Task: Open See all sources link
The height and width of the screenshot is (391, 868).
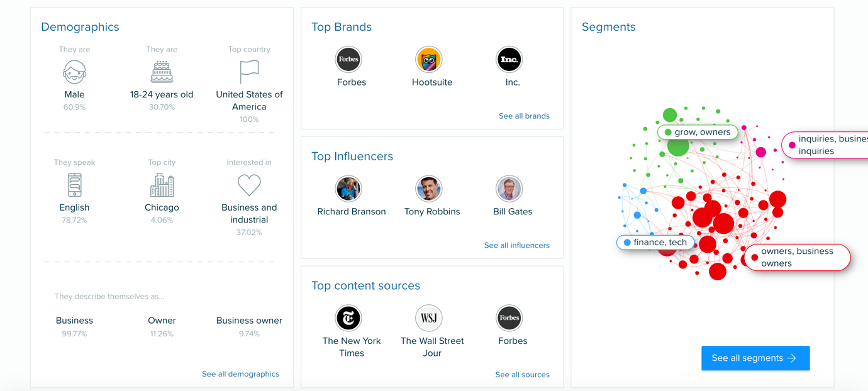Action: (x=522, y=375)
